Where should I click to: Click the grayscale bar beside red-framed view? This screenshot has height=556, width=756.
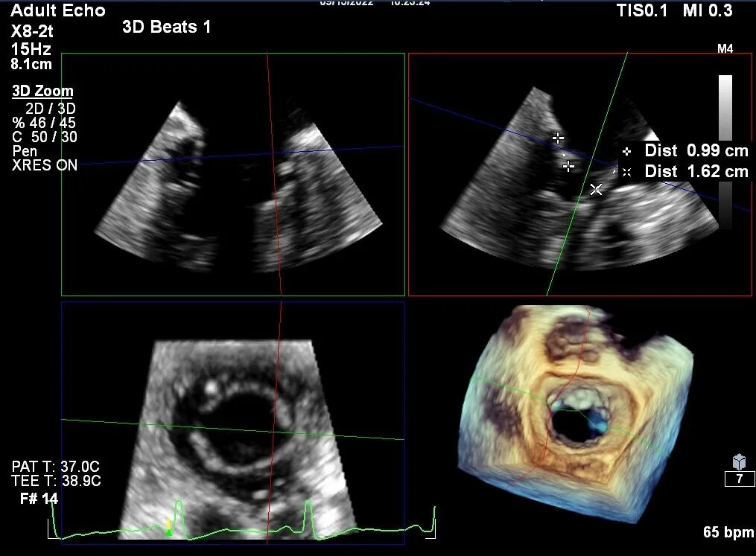point(725,152)
